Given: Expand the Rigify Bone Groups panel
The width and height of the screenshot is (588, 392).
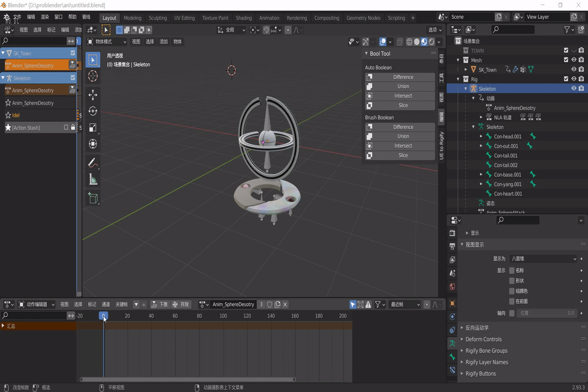Looking at the screenshot, I should tap(486, 351).
